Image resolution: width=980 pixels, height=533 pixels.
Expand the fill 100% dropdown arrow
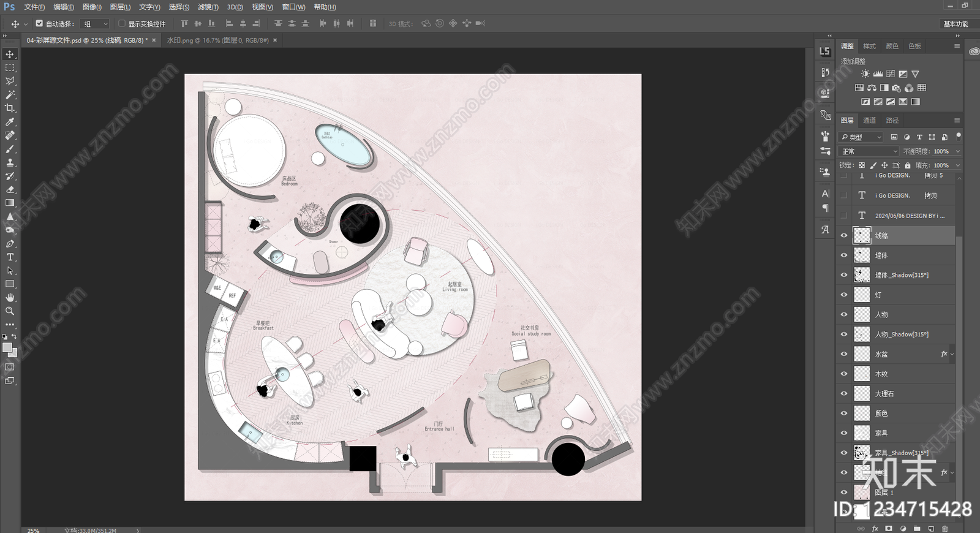[958, 165]
